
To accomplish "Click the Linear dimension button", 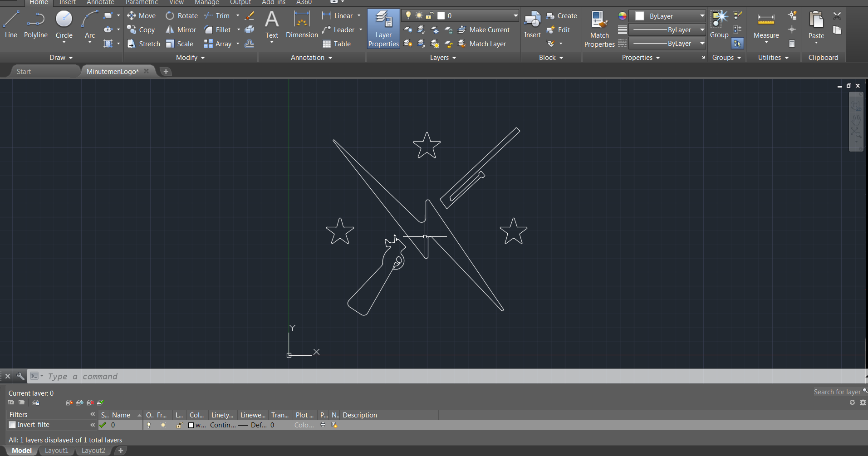I will [338, 16].
